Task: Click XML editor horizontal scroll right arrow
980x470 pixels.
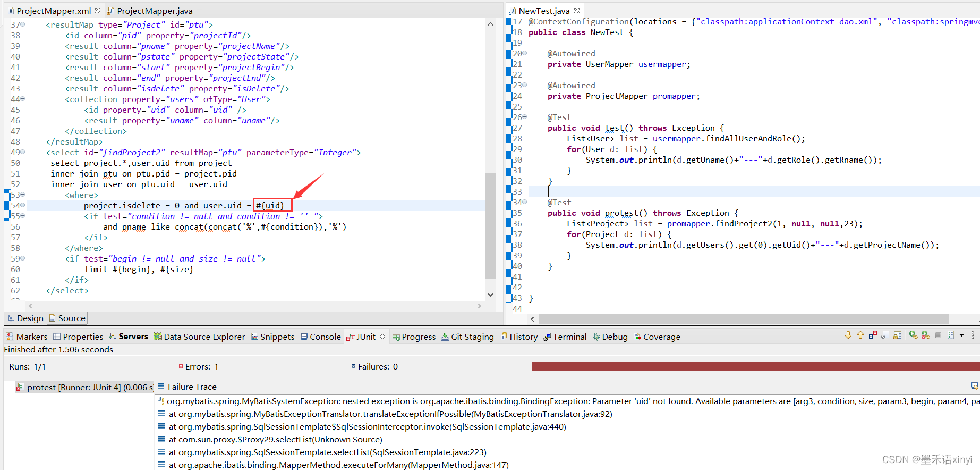Action: [479, 306]
